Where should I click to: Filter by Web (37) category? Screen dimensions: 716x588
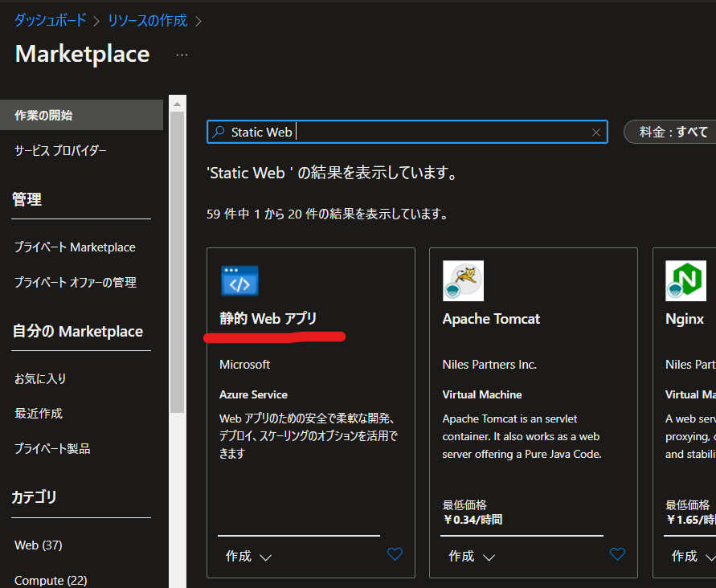click(x=39, y=545)
